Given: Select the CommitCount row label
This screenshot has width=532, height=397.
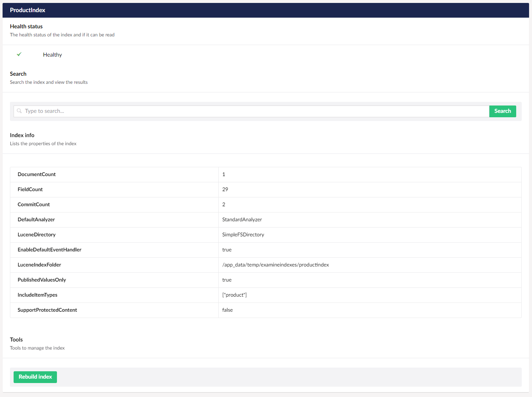Looking at the screenshot, I should coord(34,204).
